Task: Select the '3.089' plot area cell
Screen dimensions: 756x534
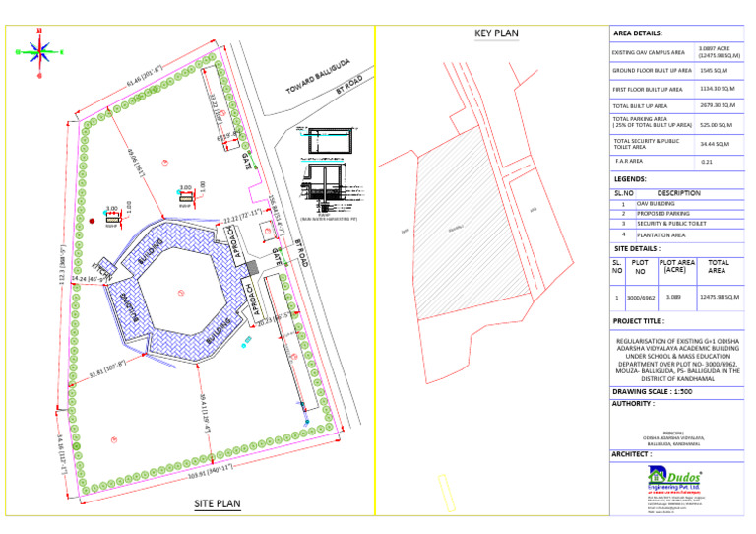Action: (x=673, y=297)
